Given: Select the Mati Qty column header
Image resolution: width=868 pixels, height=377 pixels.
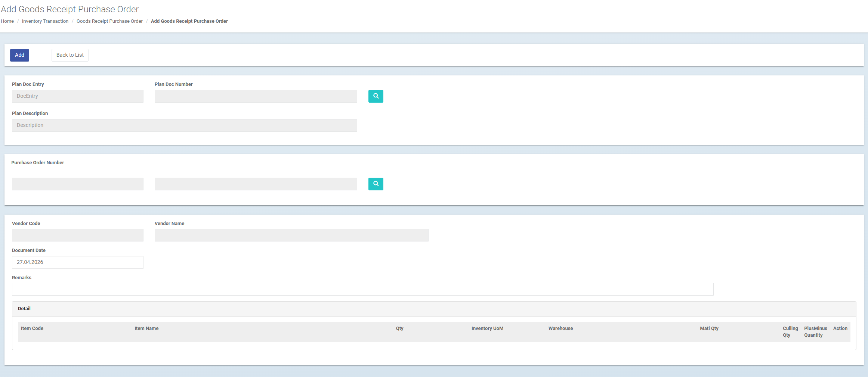Looking at the screenshot, I should [709, 328].
